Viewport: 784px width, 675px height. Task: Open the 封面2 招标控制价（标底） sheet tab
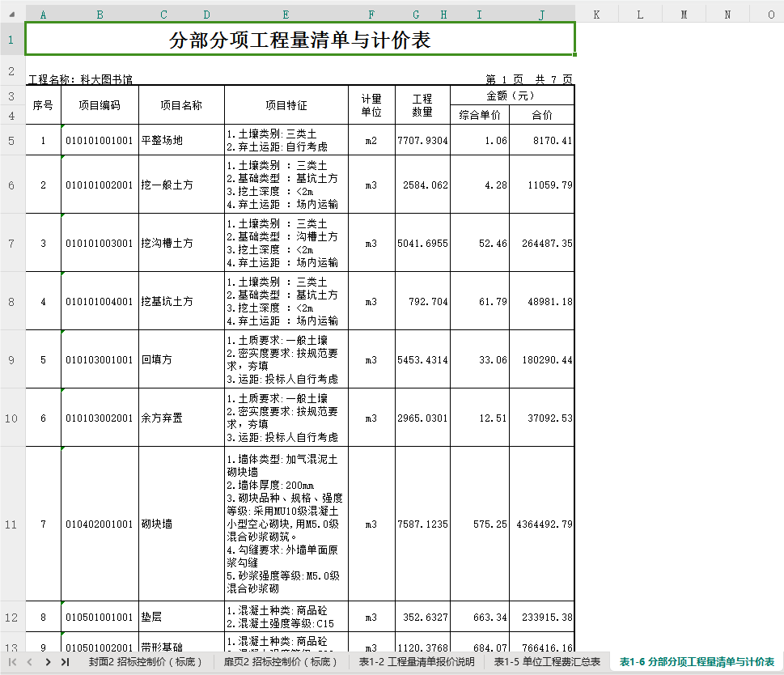point(145,662)
